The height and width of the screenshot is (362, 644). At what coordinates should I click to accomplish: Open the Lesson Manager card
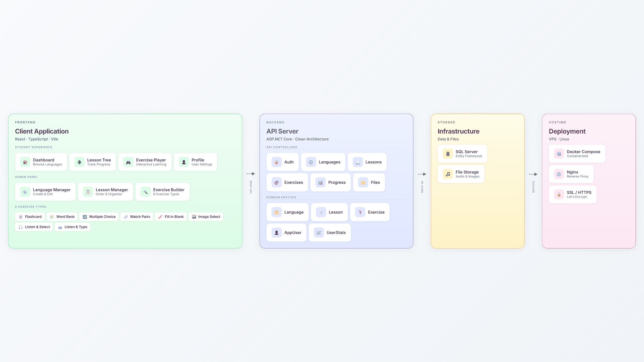coord(105,192)
